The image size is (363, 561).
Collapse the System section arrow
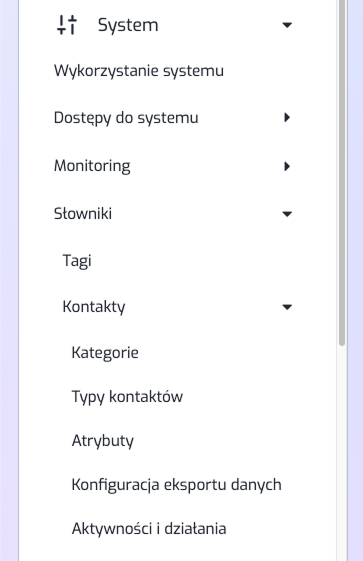287,25
